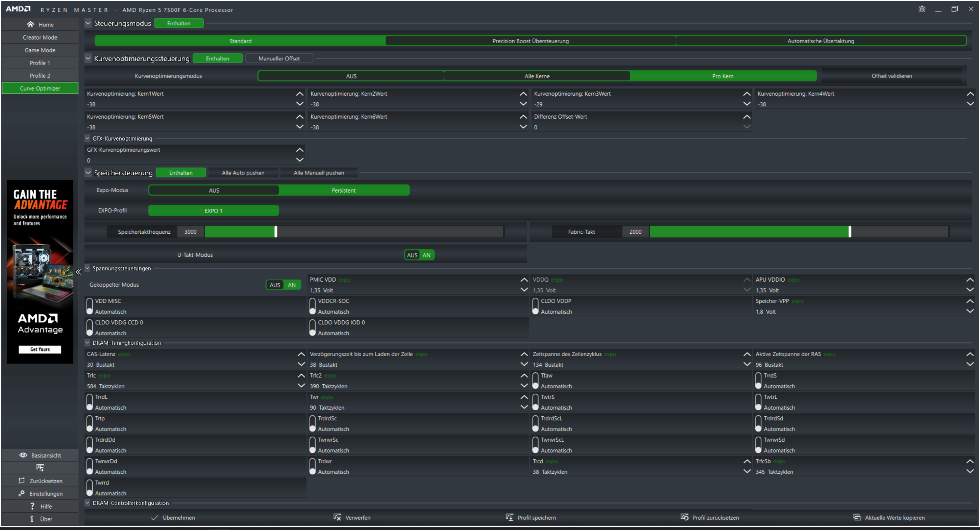Open Game Mode in the sidebar
Screen dimensions: 980x530
(x=40, y=50)
